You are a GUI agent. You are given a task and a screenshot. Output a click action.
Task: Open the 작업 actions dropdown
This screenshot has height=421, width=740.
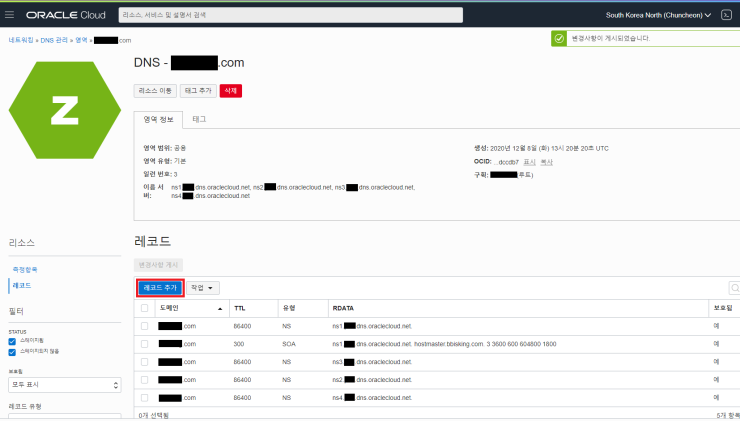[x=203, y=287]
